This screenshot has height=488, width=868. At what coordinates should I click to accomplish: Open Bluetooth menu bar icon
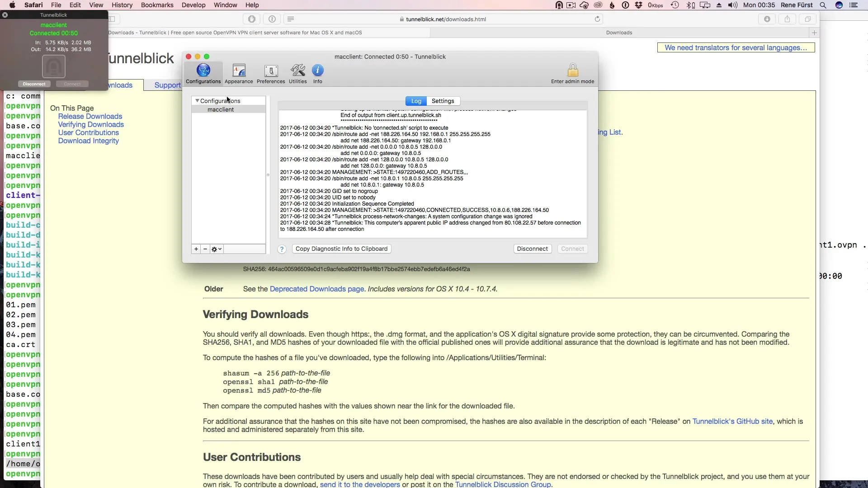[690, 5]
